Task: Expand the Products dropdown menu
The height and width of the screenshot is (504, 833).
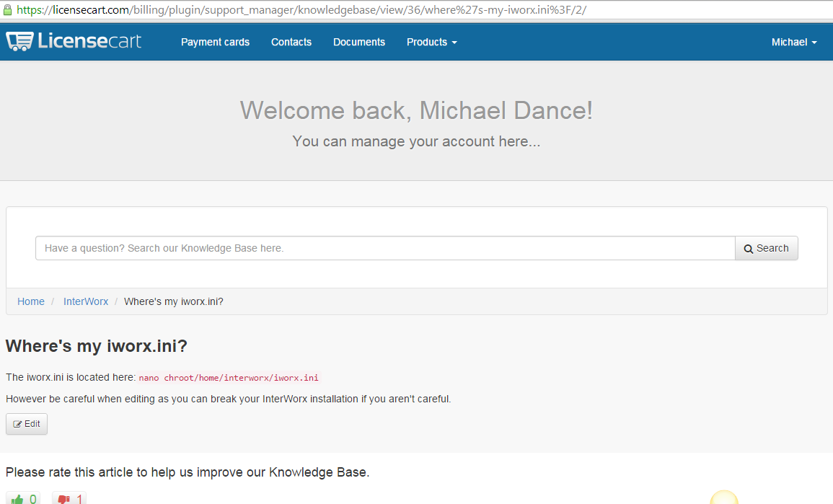Action: [x=431, y=42]
